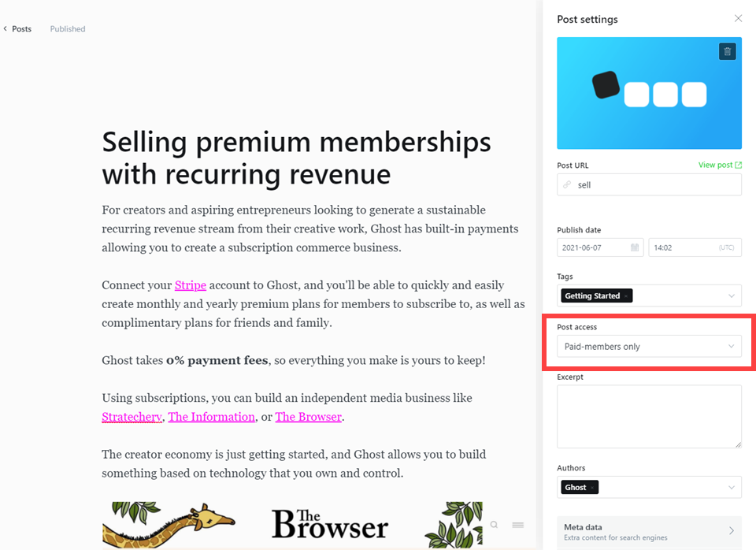This screenshot has height=550, width=756.
Task: Click the external link icon beside View post
Action: click(738, 165)
